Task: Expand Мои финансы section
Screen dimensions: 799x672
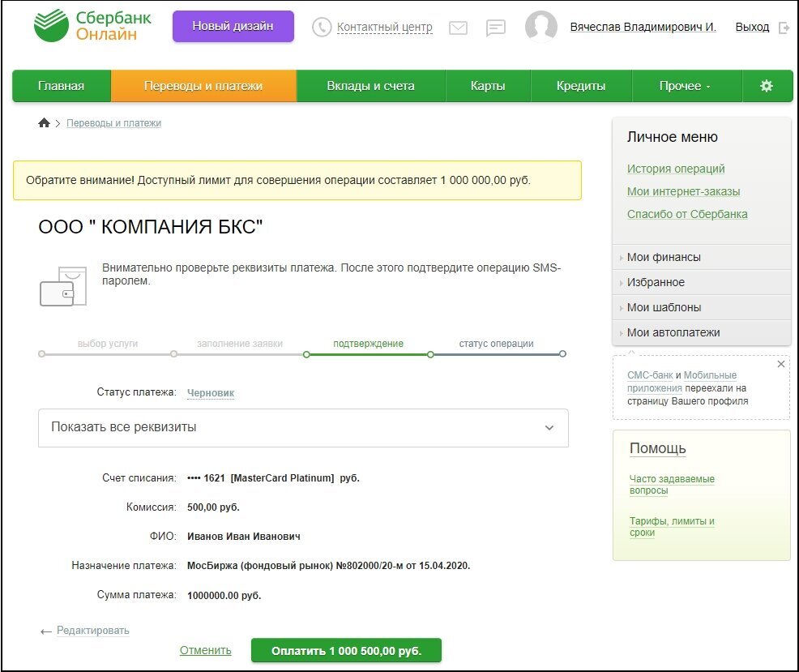Action: (x=701, y=257)
